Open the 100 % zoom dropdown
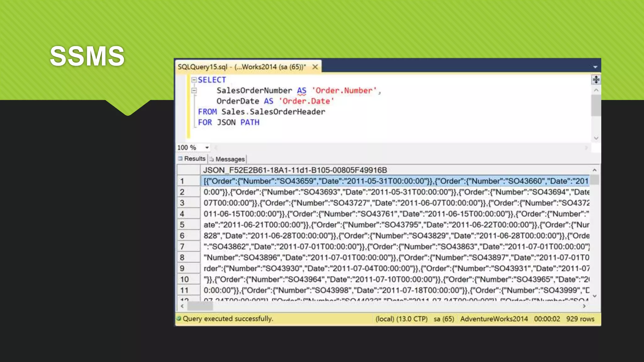The height and width of the screenshot is (362, 644). [207, 147]
